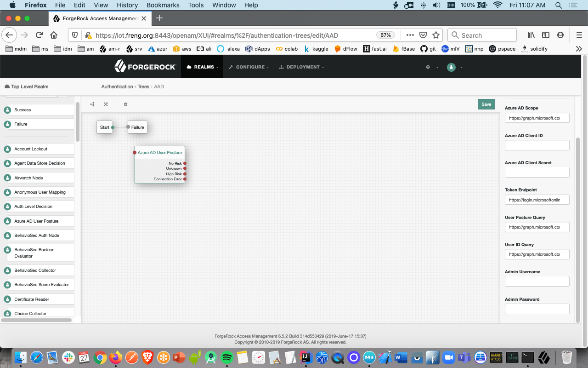Open Slack from the Dock
This screenshot has height=368, width=588.
coord(68,357)
